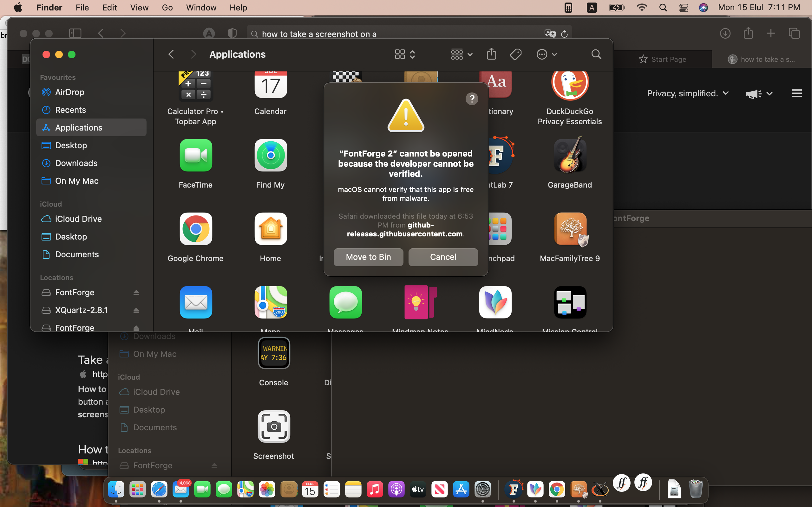Open the Screenshot app in the Applications window
Screen dimensions: 812x507
point(274,427)
